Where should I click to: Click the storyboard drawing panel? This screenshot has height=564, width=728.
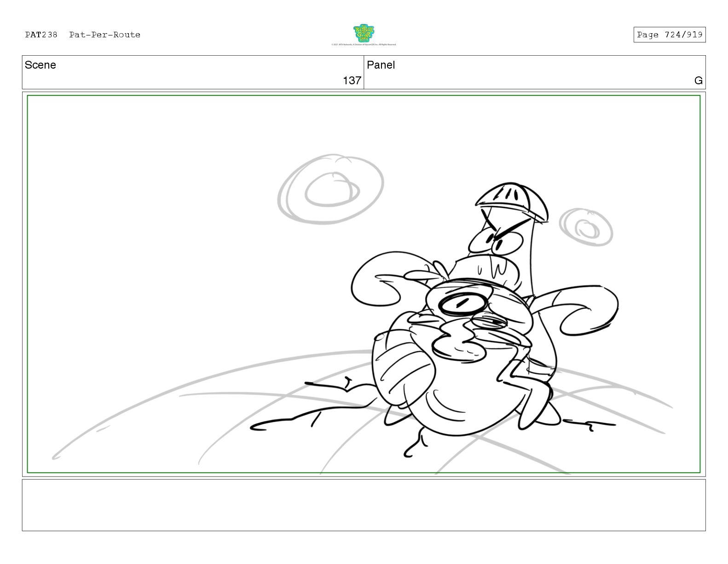point(364,284)
